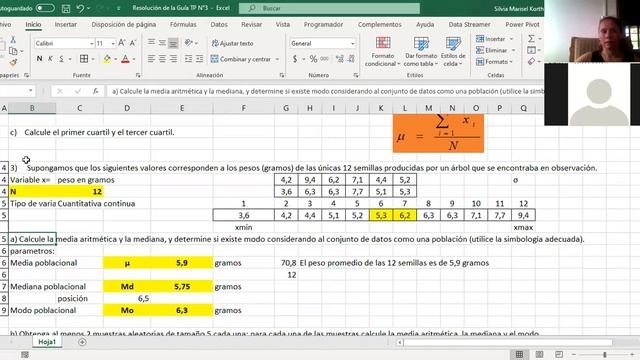The width and height of the screenshot is (640, 360).
Task: Align text to middle of cell
Action: click(162, 42)
